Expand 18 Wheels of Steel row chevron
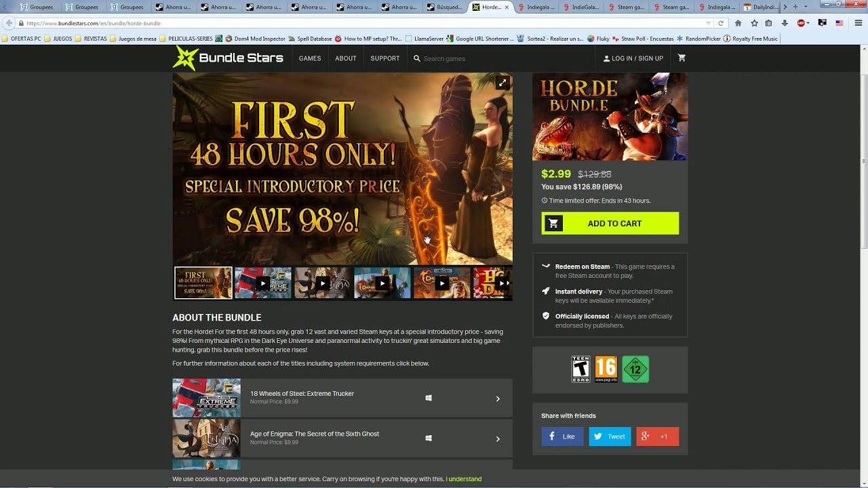This screenshot has width=868, height=488. (x=498, y=399)
